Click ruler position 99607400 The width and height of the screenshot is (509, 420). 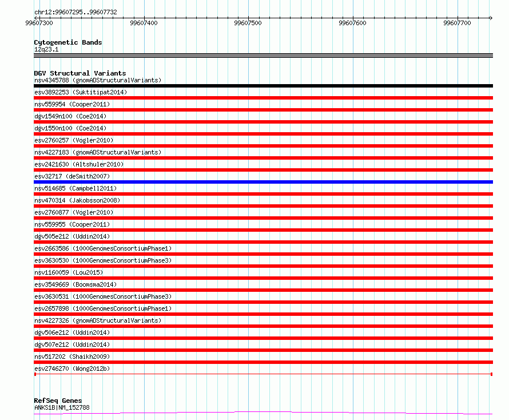tap(144, 23)
